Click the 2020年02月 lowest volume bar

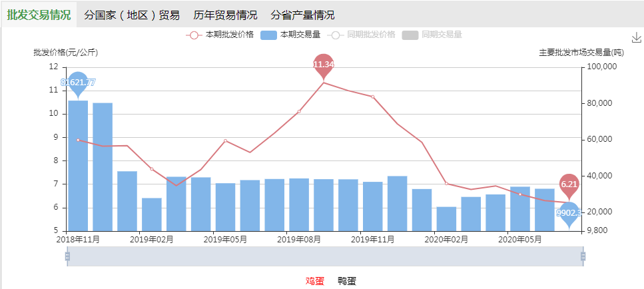446,219
